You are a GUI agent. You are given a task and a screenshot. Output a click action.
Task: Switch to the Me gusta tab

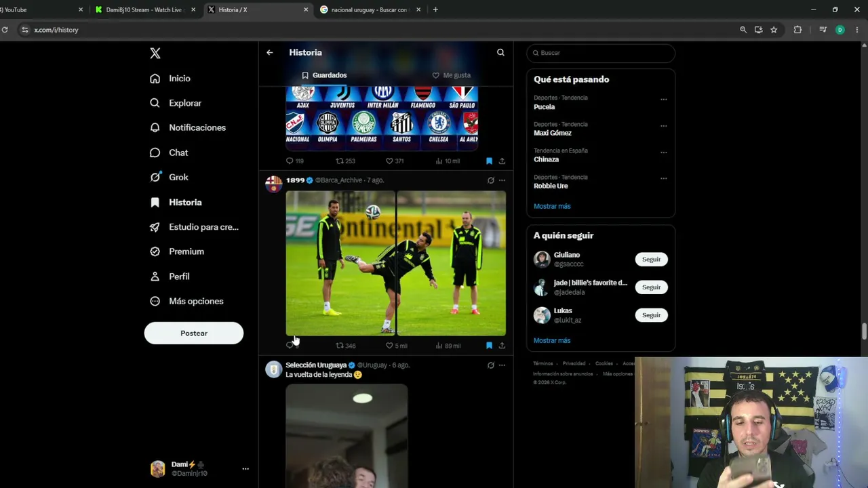(451, 75)
